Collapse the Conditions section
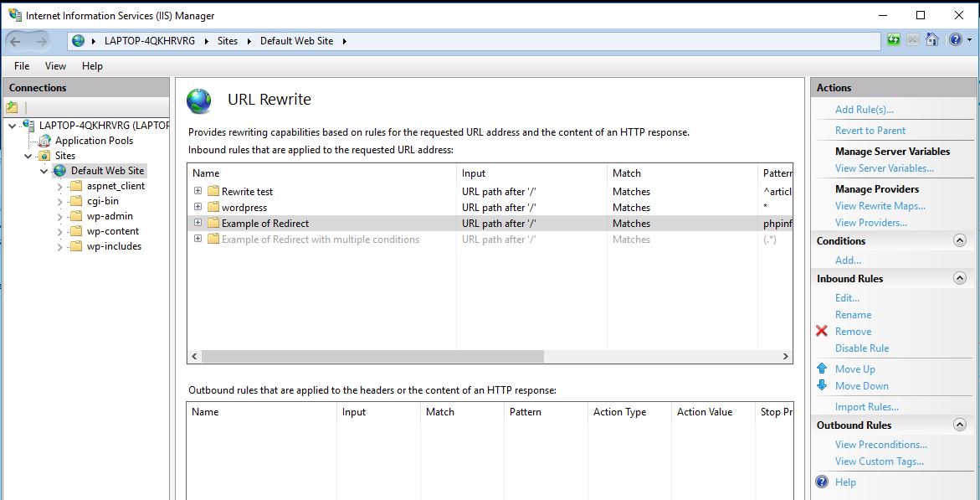The width and height of the screenshot is (980, 500). click(x=961, y=240)
